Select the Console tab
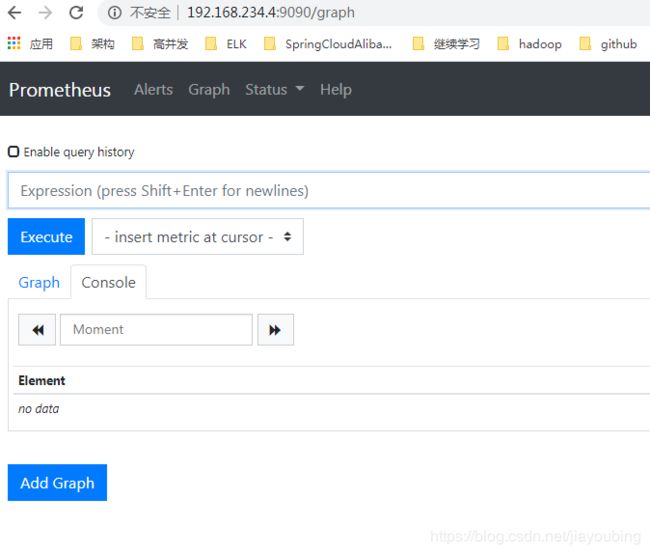This screenshot has width=650, height=554. [108, 283]
